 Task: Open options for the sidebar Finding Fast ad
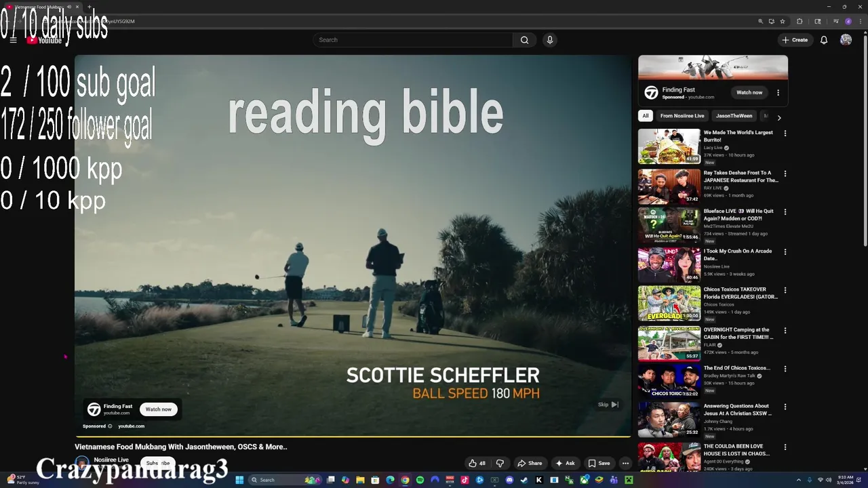pos(778,92)
